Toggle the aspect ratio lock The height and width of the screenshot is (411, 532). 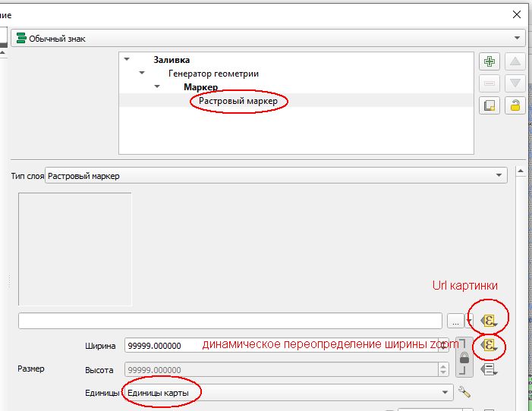click(464, 357)
